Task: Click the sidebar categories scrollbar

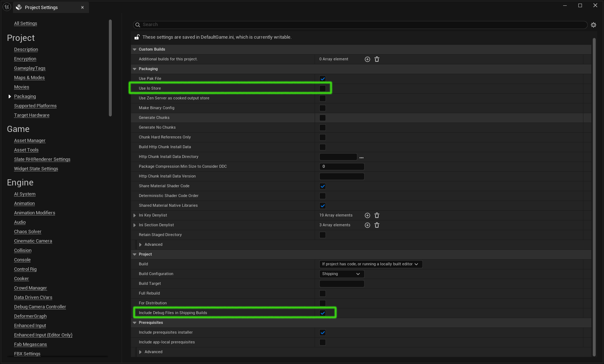Action: point(110,68)
